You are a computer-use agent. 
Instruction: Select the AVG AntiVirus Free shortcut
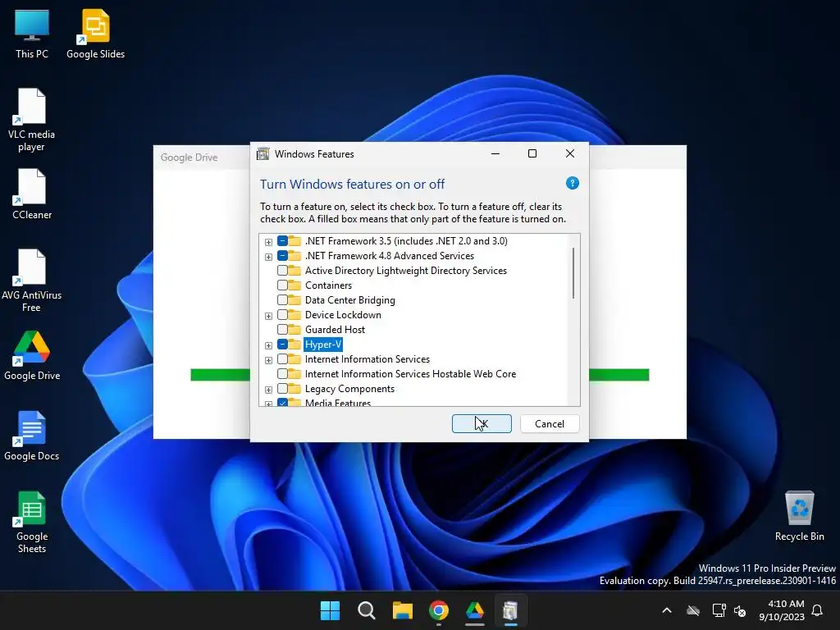[x=32, y=281]
